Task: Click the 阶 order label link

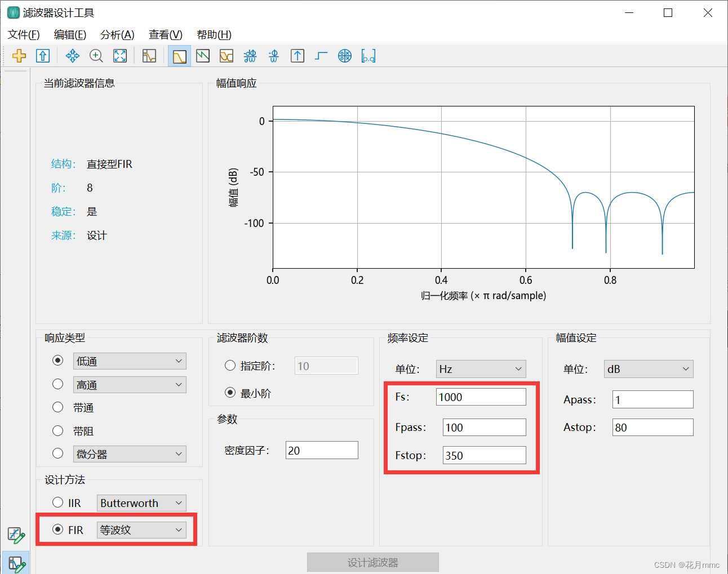Action: pyautogui.click(x=59, y=188)
